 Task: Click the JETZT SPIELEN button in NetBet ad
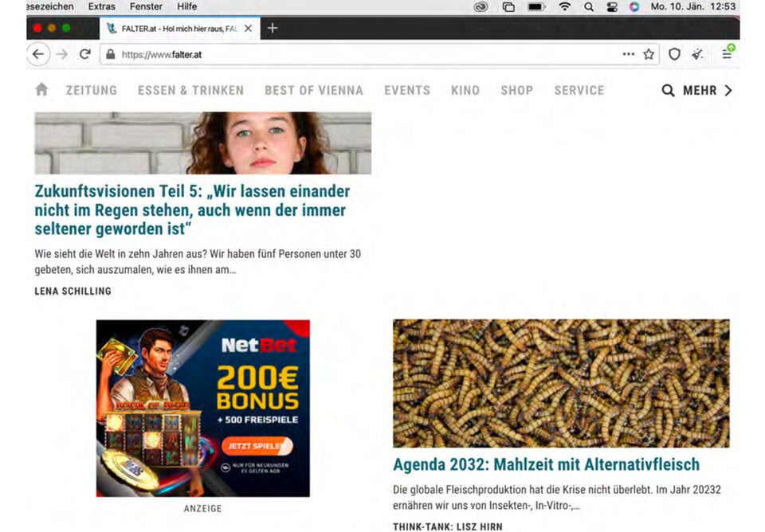[x=257, y=446]
